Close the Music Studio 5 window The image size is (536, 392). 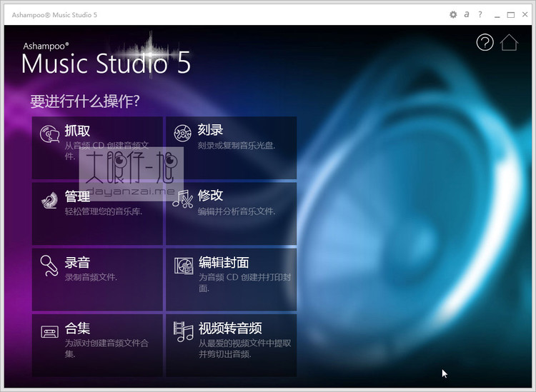tap(525, 14)
